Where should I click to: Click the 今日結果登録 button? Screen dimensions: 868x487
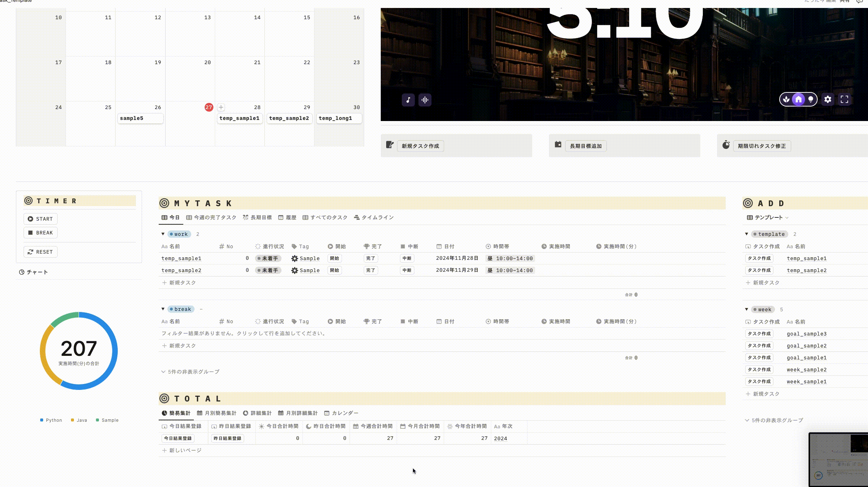178,438
